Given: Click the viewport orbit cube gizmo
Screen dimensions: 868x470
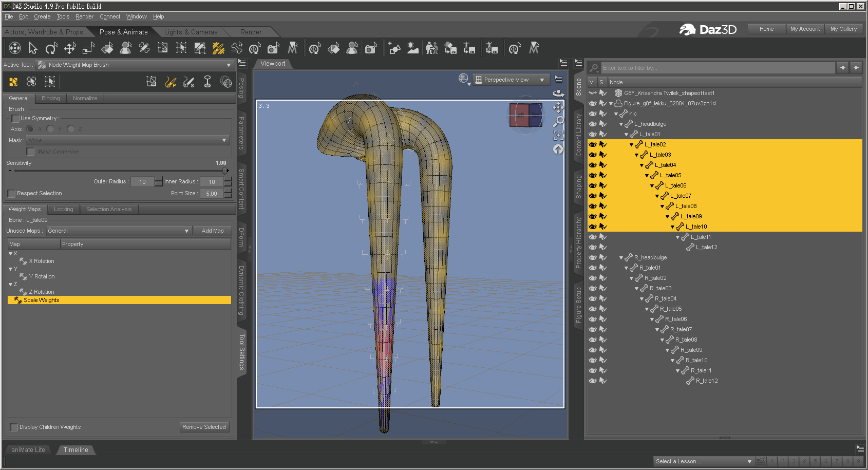Looking at the screenshot, I should tap(525, 115).
